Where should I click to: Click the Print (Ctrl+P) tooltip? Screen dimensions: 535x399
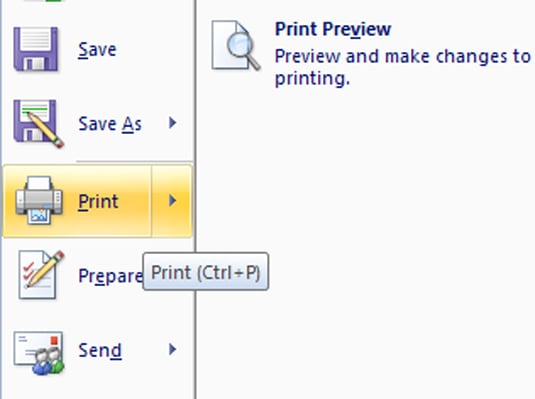[x=206, y=272]
